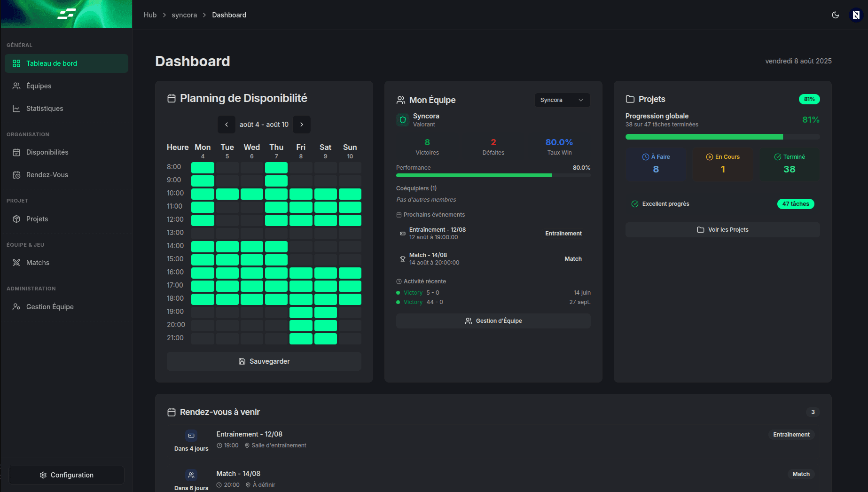Click Hub in the breadcrumb navigation
The image size is (868, 492).
coord(150,15)
